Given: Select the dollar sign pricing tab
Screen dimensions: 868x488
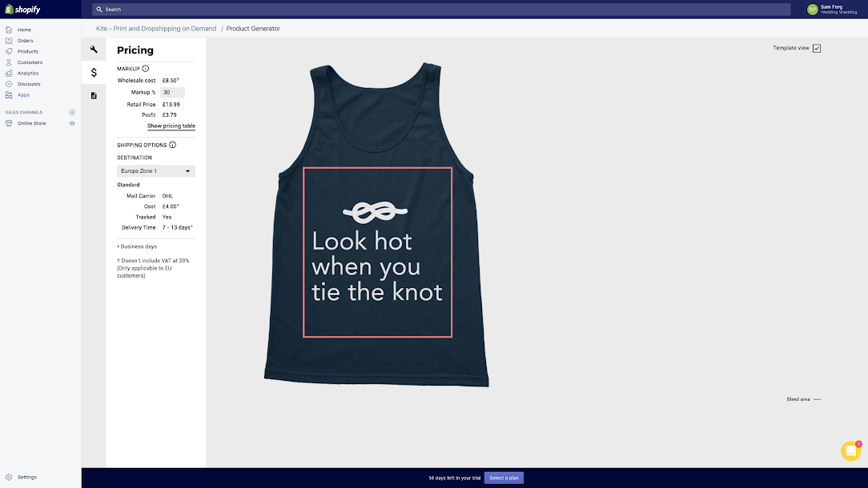Looking at the screenshot, I should 94,73.
